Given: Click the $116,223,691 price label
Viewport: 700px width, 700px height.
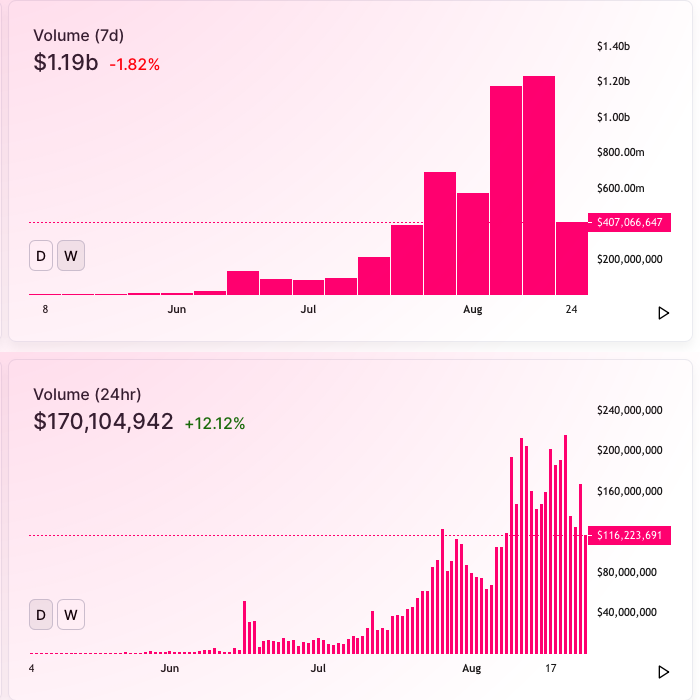Looking at the screenshot, I should [629, 535].
